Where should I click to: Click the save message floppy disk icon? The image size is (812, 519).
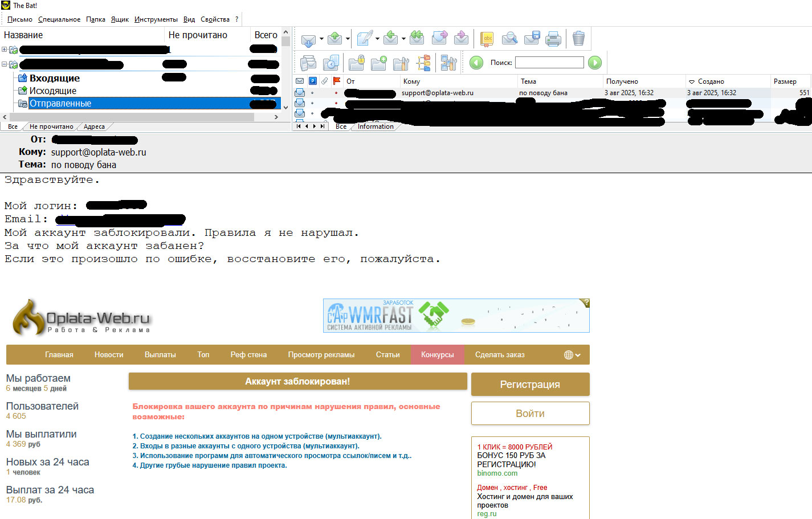pyautogui.click(x=532, y=39)
